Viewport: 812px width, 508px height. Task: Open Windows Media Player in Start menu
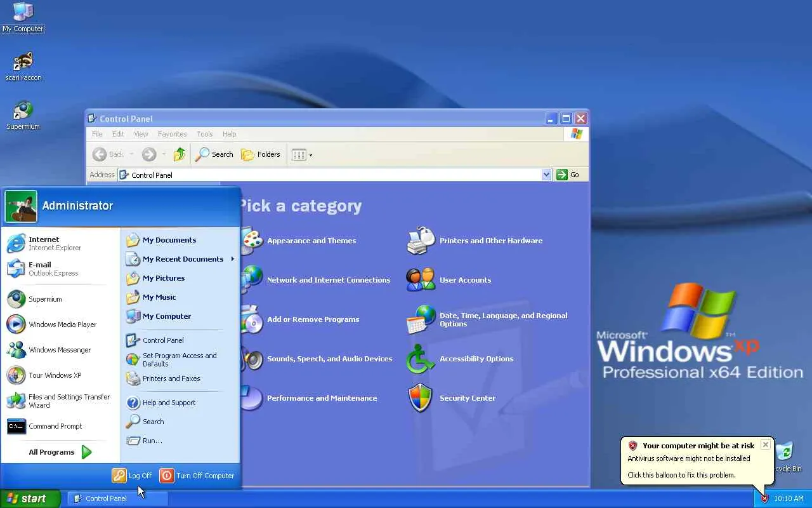pyautogui.click(x=61, y=324)
